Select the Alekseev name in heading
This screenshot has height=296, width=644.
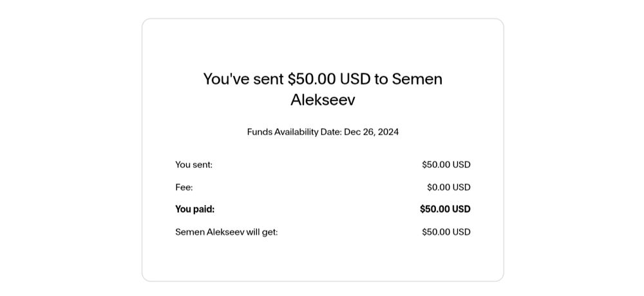[323, 100]
